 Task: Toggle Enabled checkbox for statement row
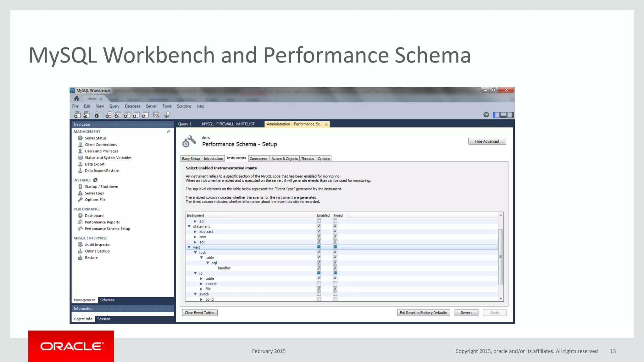point(319,226)
